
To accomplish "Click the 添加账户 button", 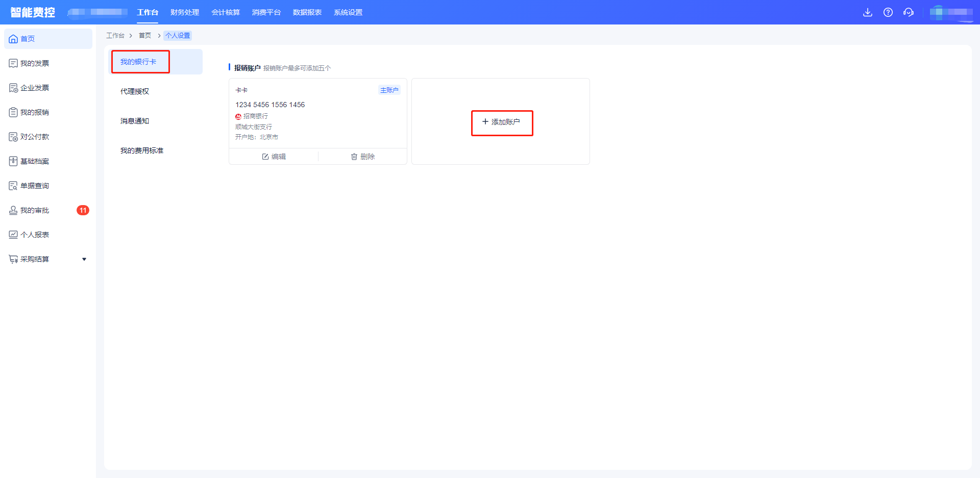I will click(x=501, y=122).
